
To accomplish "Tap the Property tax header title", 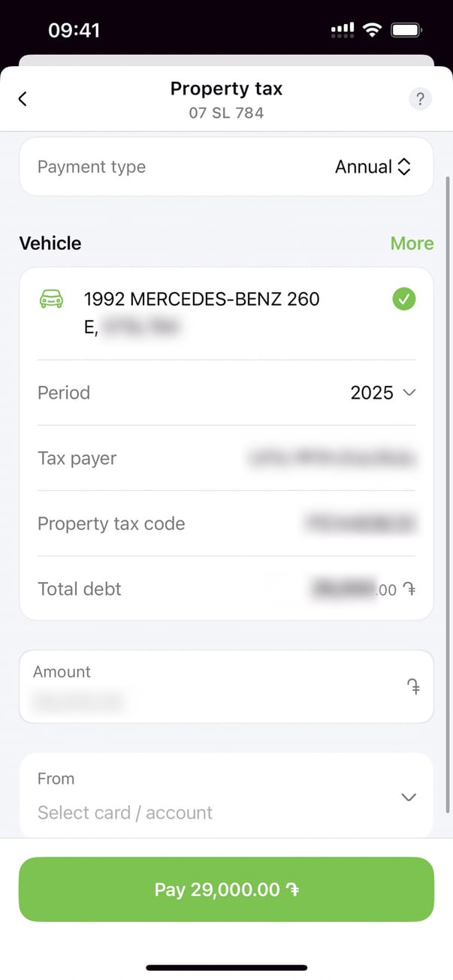I will point(226,89).
